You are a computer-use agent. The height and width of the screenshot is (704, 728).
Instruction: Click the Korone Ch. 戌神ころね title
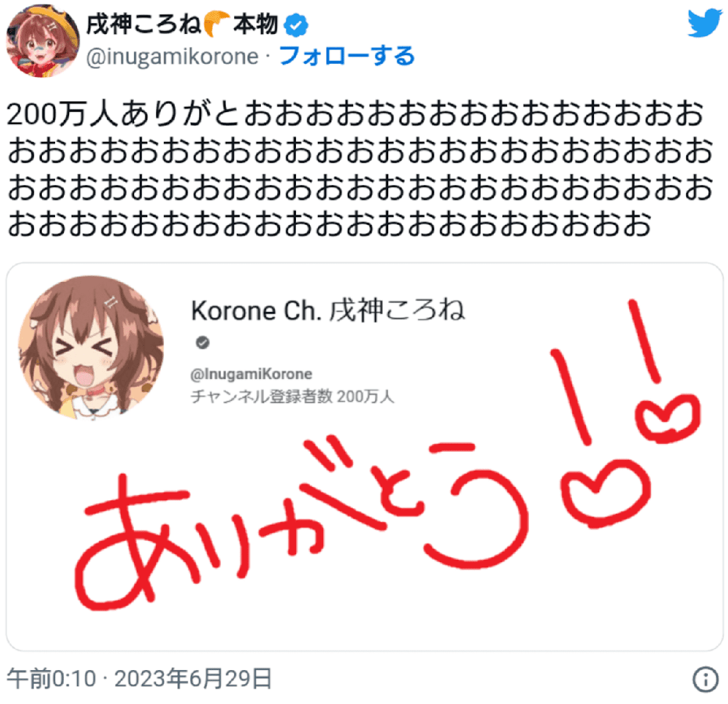coord(328,311)
